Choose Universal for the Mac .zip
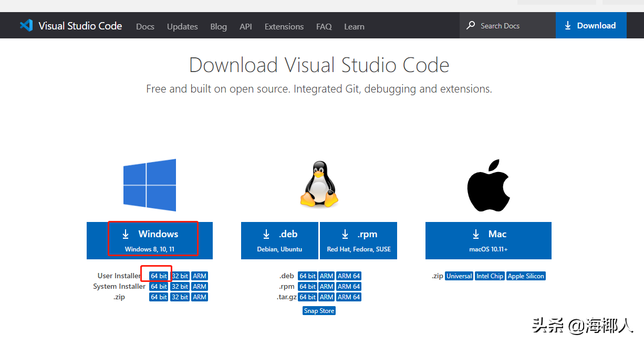 pyautogui.click(x=459, y=276)
